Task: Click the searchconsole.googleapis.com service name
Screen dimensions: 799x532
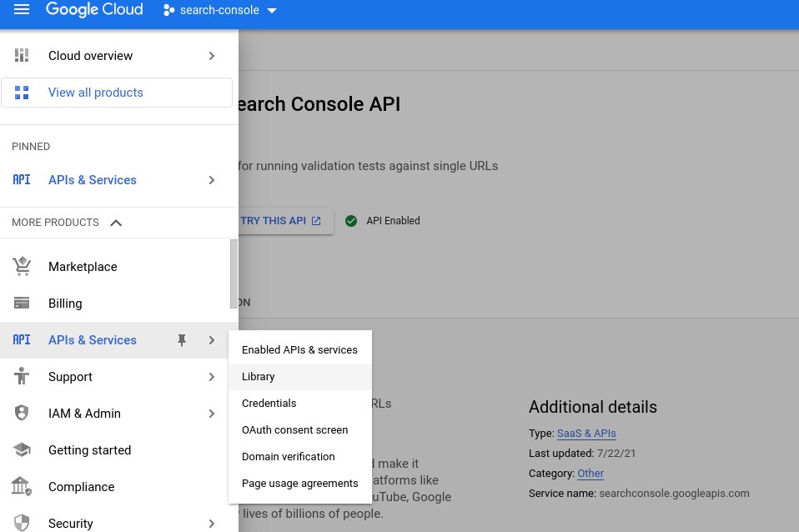Action: coord(674,494)
